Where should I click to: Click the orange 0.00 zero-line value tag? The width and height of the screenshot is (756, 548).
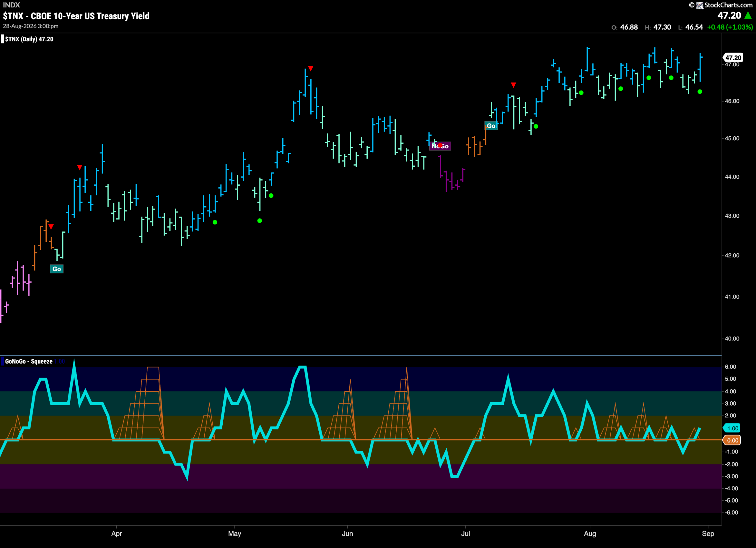[732, 440]
